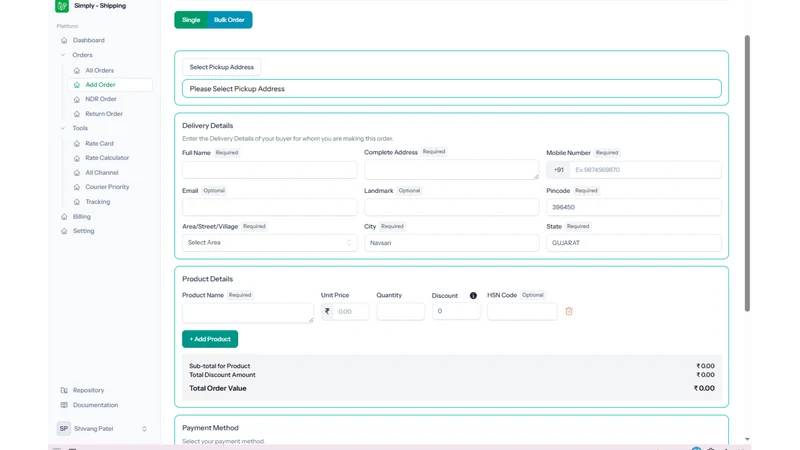Image resolution: width=800 pixels, height=450 pixels.
Task: Click the scrollbar down arrow
Action: point(747,439)
